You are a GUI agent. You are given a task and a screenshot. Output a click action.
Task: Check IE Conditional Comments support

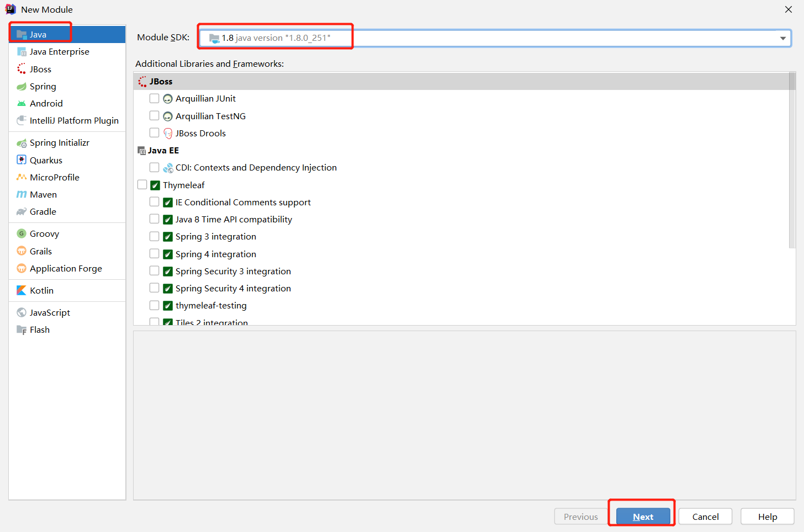(x=155, y=202)
